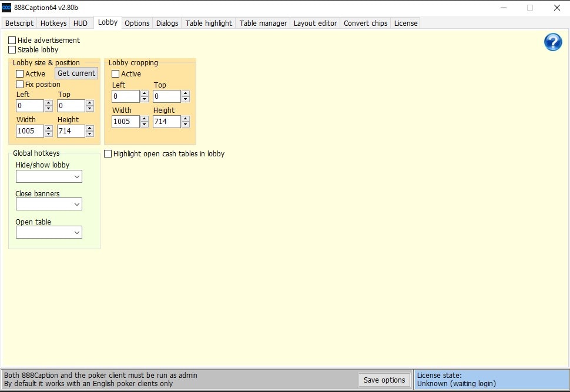
Task: Increase Height value in Lobby cropping
Action: coord(185,119)
